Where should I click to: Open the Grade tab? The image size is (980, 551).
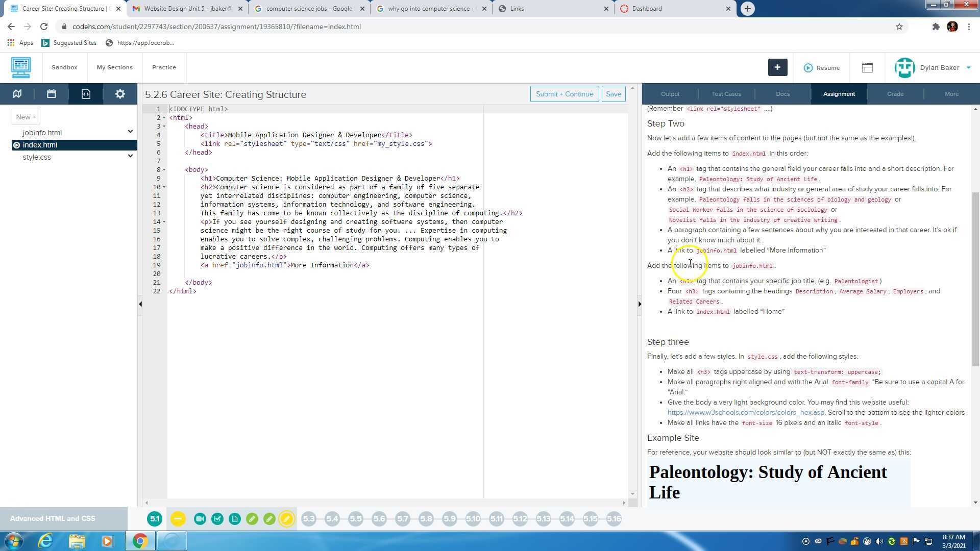point(895,94)
